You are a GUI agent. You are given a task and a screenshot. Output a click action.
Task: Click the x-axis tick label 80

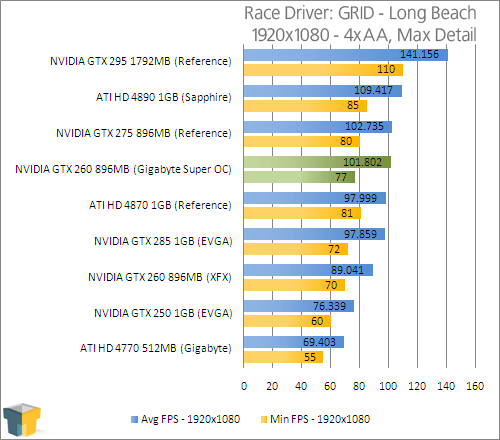click(359, 386)
